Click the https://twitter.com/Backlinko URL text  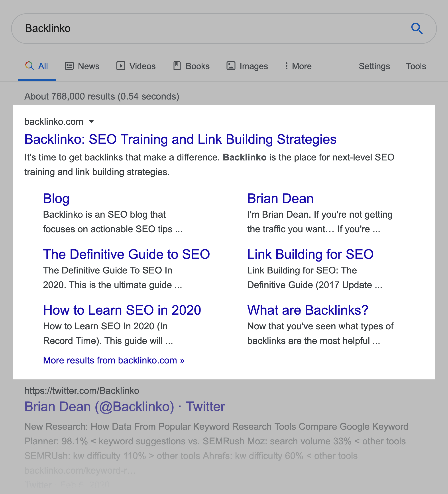pos(82,391)
